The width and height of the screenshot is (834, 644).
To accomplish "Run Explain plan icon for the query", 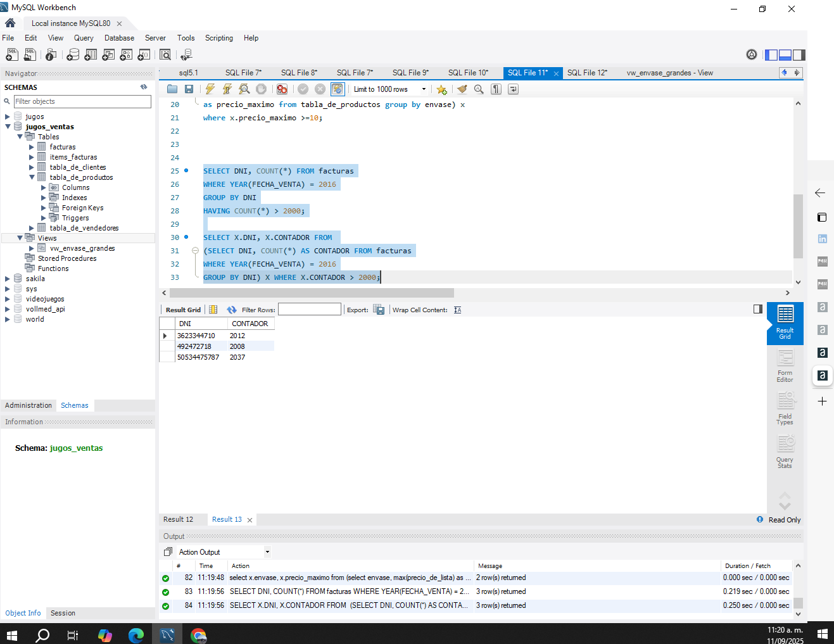I will point(244,89).
